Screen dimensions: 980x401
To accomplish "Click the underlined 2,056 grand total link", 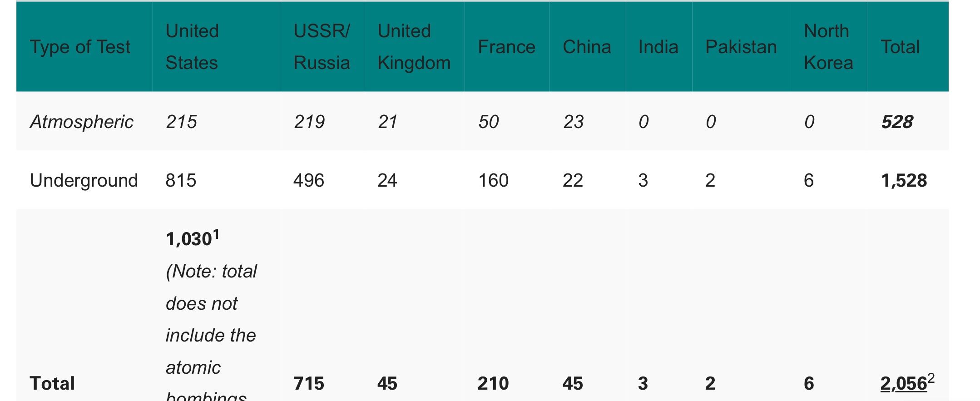I will click(903, 384).
